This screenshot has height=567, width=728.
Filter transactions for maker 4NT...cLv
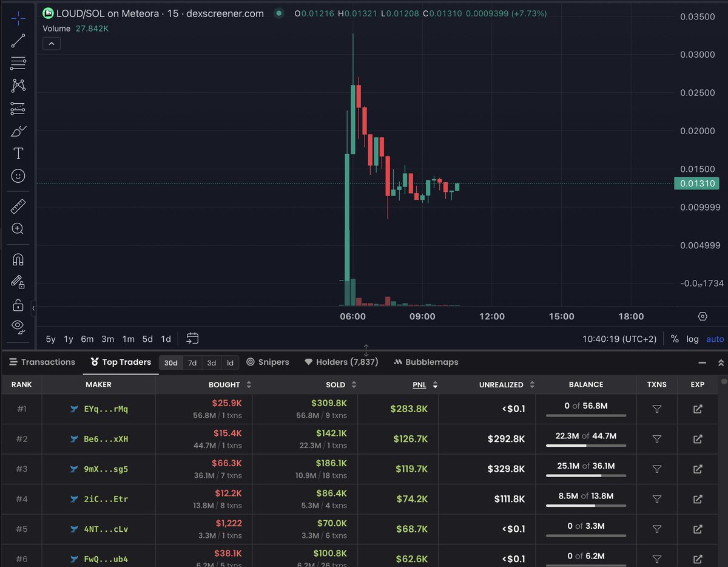656,529
